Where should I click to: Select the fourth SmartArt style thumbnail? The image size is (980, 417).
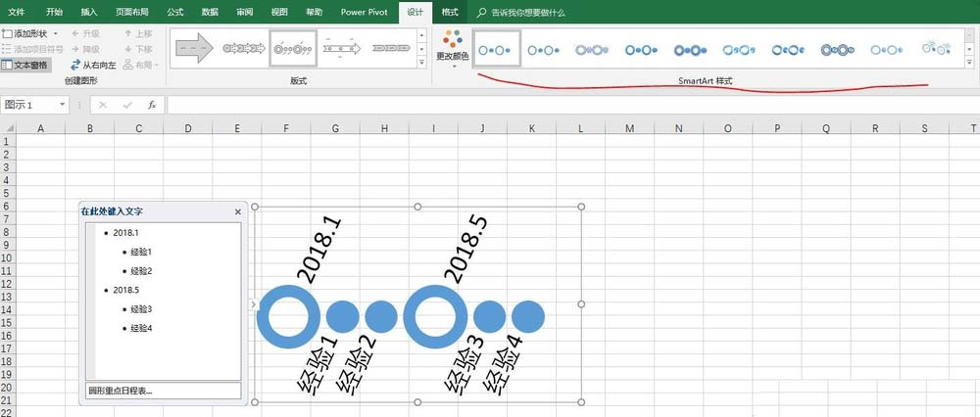[641, 49]
